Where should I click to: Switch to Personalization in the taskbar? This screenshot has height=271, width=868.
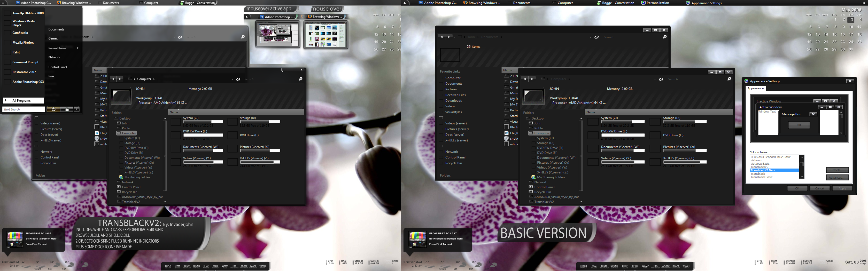(655, 3)
